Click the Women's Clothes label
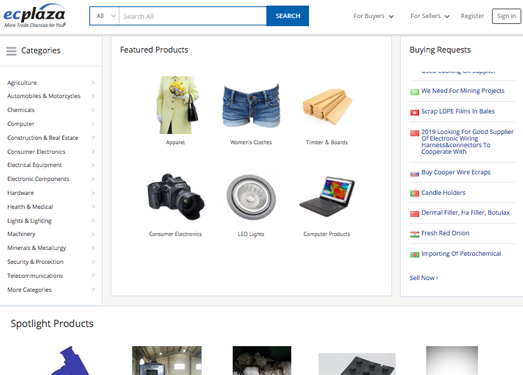 point(251,142)
